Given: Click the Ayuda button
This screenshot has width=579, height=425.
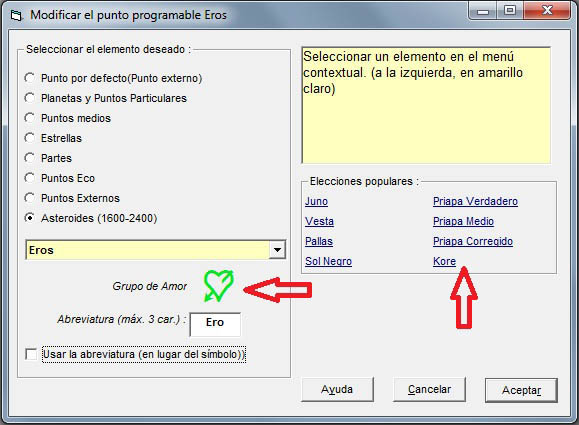Looking at the screenshot, I should [337, 390].
